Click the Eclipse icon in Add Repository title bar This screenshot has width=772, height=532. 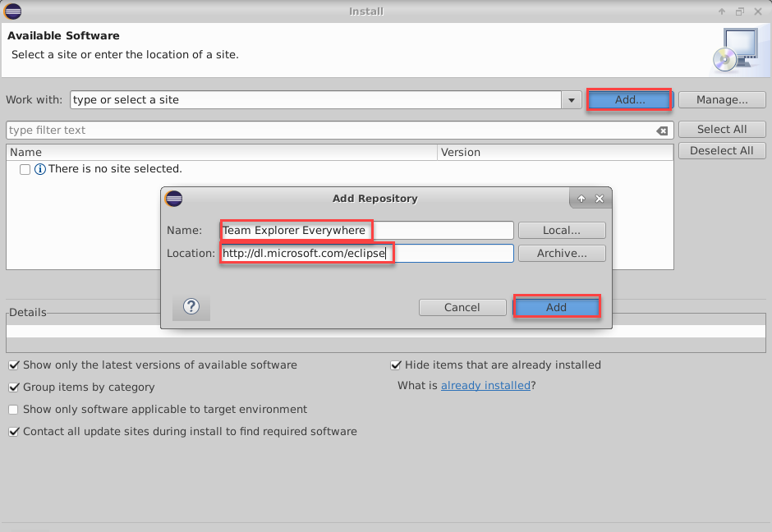pos(174,199)
